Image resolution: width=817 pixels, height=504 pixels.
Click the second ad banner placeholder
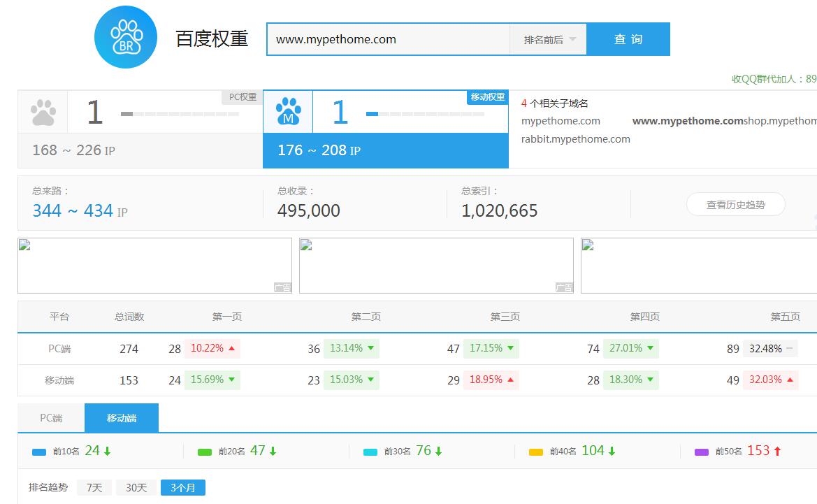tap(437, 266)
